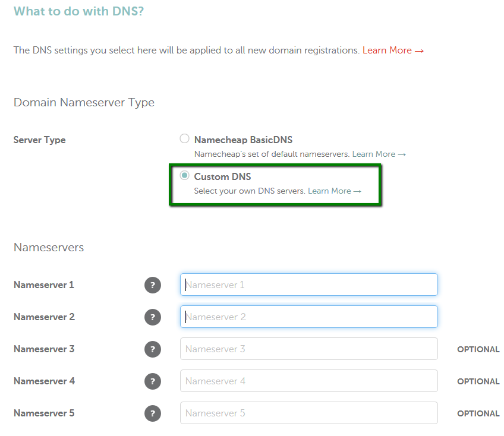
Task: Open the Nameserver 2 help question icon
Action: click(x=153, y=317)
